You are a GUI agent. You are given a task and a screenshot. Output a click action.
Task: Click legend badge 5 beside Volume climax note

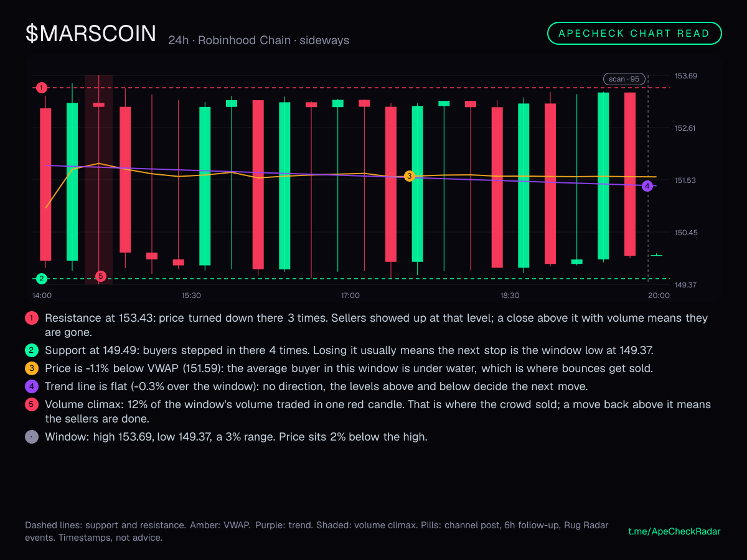pos(32,405)
